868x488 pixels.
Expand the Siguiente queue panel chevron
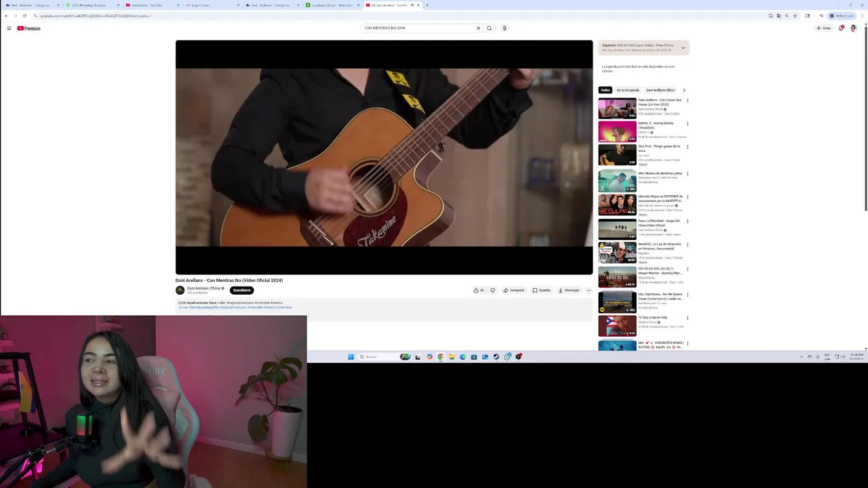click(x=683, y=47)
